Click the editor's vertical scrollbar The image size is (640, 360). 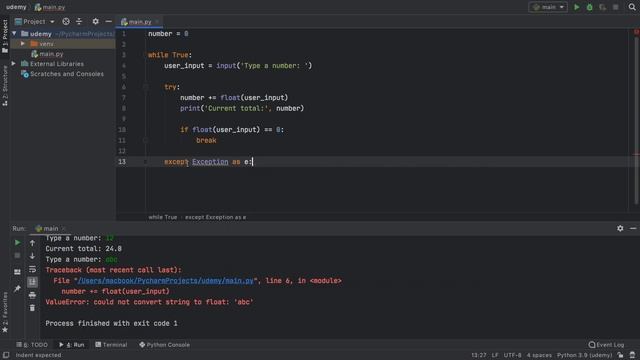(636, 120)
